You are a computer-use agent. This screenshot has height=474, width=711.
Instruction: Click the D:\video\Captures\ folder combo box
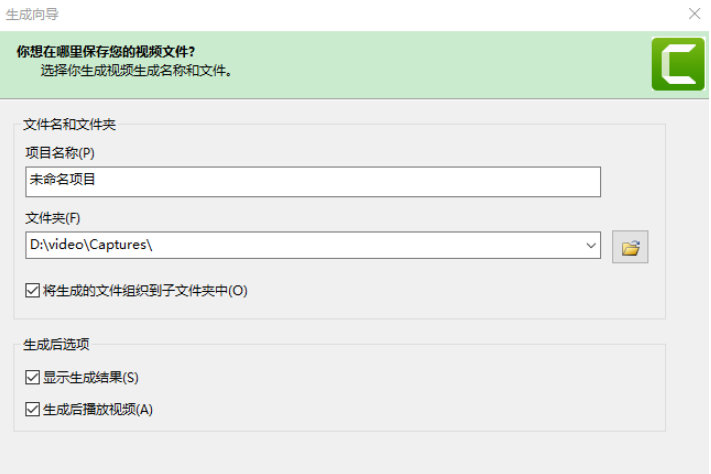(x=300, y=245)
